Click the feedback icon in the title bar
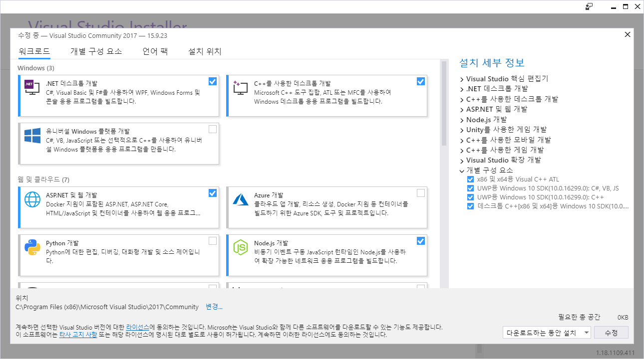This screenshot has width=644, height=359. coord(590,6)
